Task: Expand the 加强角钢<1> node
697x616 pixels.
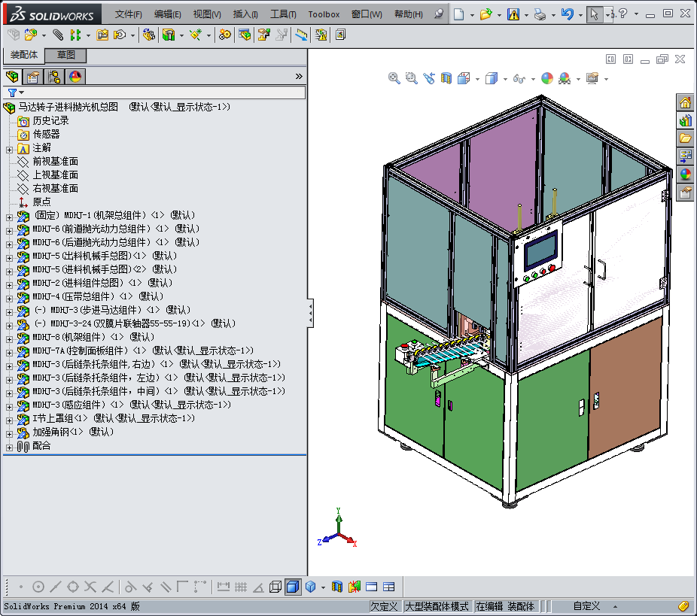Action: point(9,434)
